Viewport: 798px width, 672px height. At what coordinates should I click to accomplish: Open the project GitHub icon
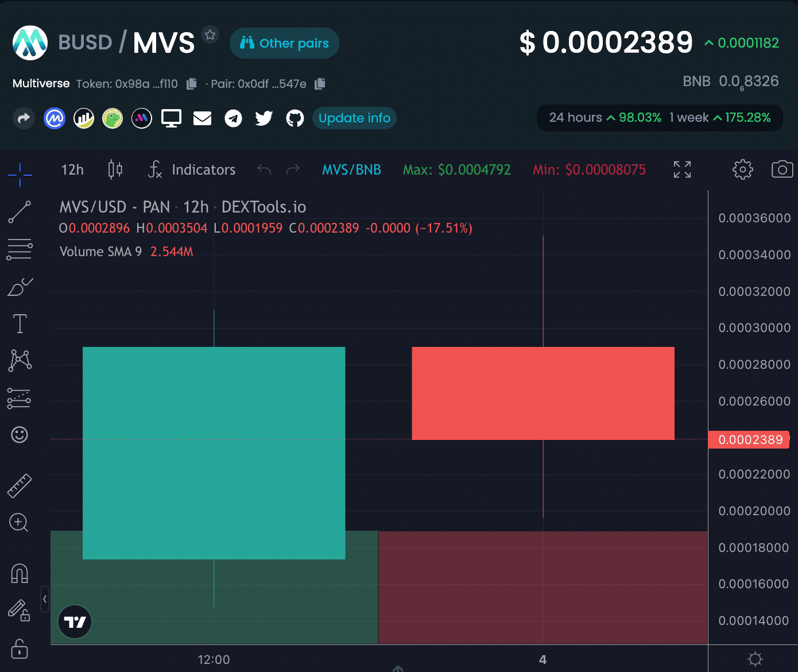pos(295,118)
